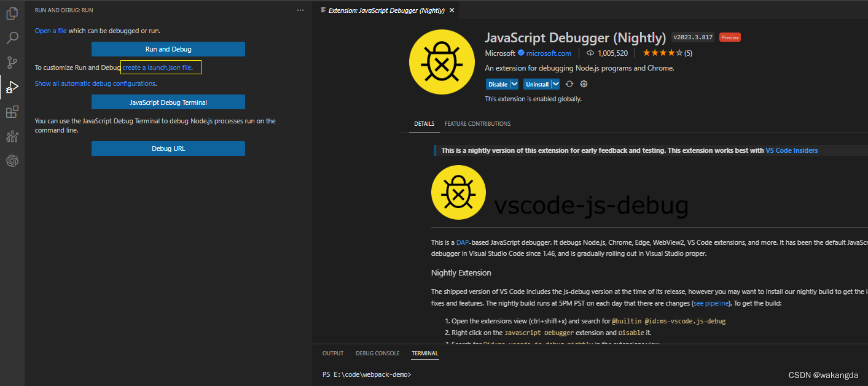This screenshot has height=386, width=868.
Task: Click the v2023.3.817 version label
Action: pyautogui.click(x=693, y=37)
